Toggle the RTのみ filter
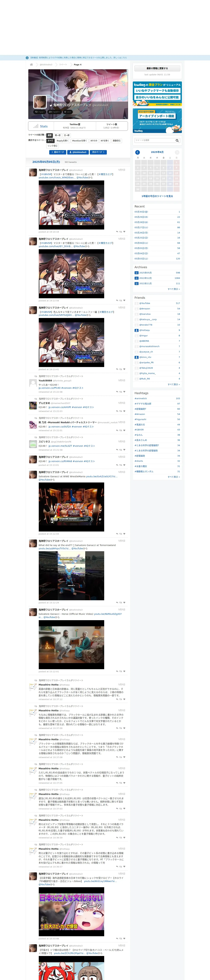 point(94,141)
